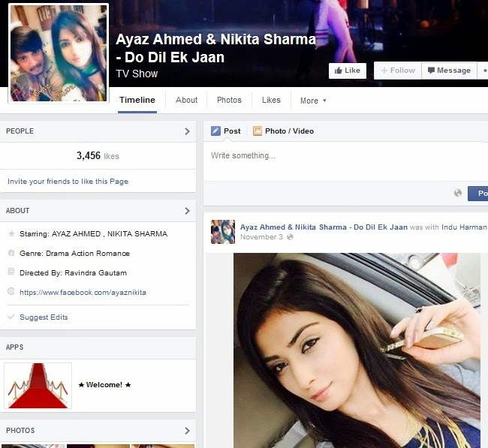The width and height of the screenshot is (488, 448).
Task: Click the plus icon in Follow button
Action: [x=384, y=71]
